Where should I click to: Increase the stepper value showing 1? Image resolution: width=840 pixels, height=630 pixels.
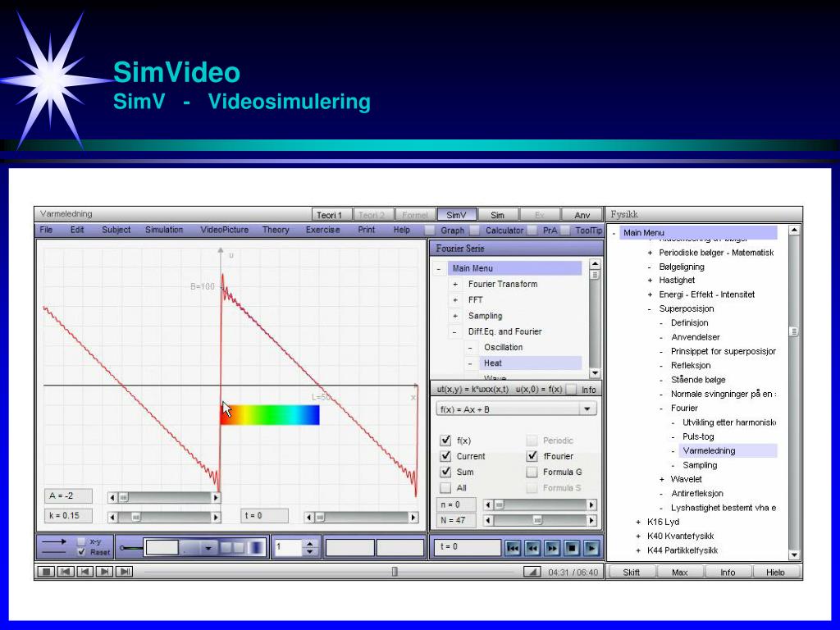309,544
